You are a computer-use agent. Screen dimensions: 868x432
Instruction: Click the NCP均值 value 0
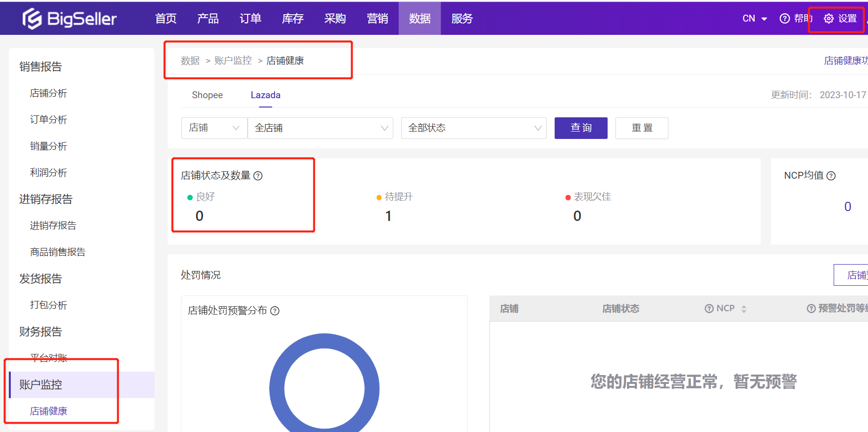[x=848, y=207]
